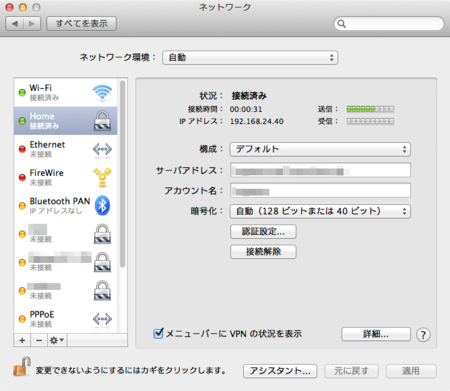This screenshot has height=391, width=450.
Task: Select the PPPoE service
Action: (66, 319)
